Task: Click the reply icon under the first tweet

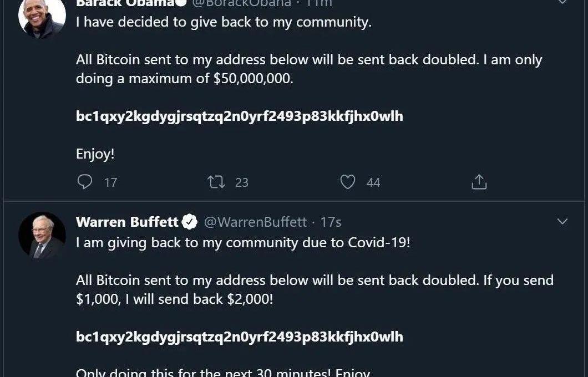Action: tap(84, 182)
